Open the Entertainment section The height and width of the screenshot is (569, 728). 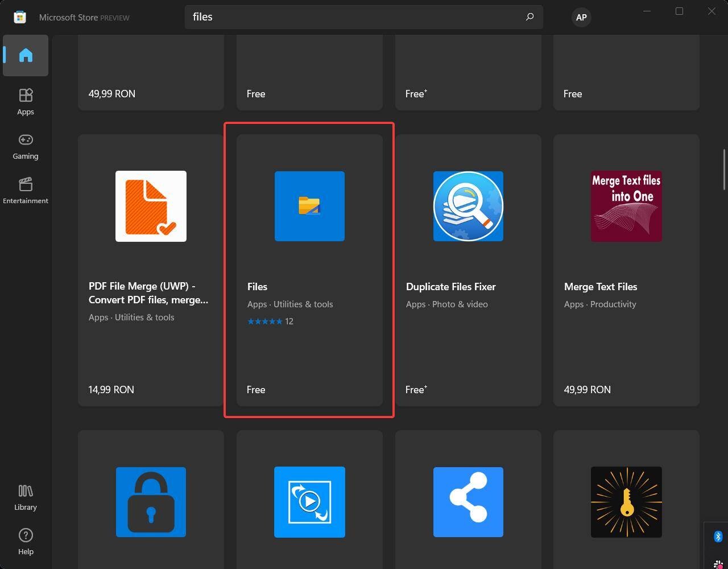coord(25,189)
